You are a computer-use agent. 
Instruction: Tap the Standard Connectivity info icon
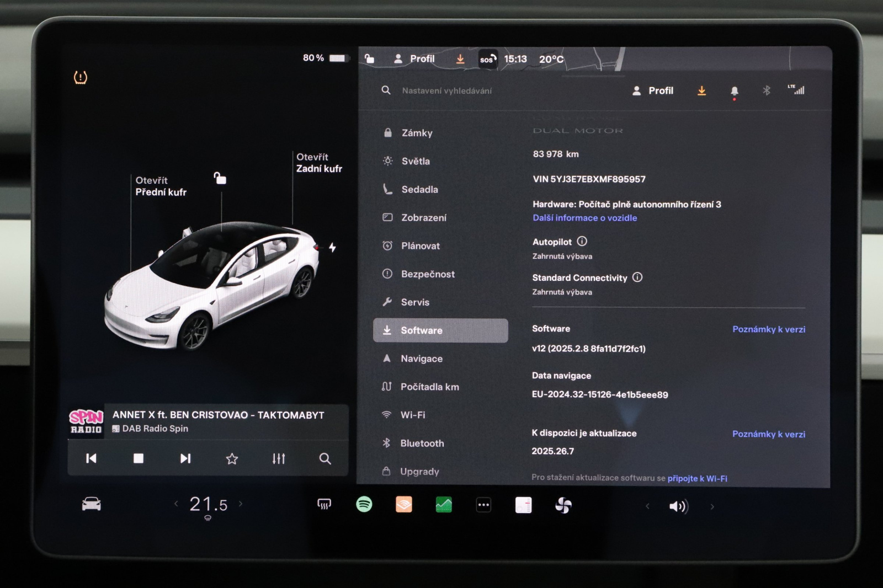[637, 277]
